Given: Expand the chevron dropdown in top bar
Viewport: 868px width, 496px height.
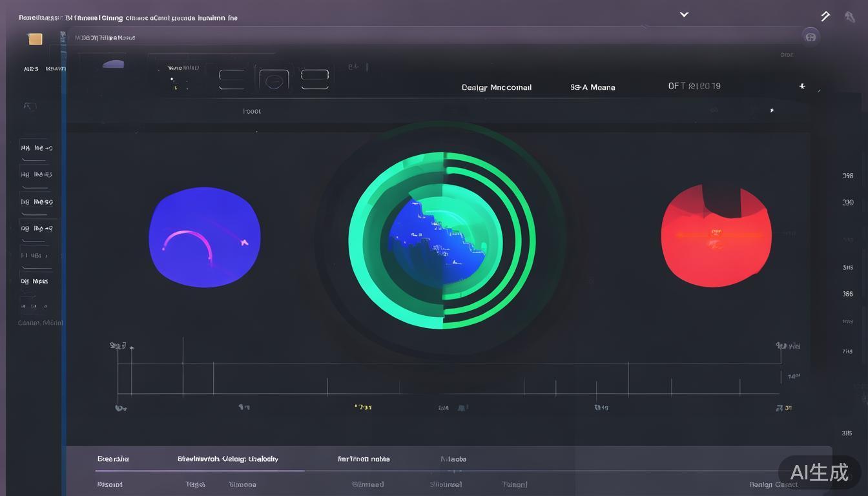Looking at the screenshot, I should [684, 14].
